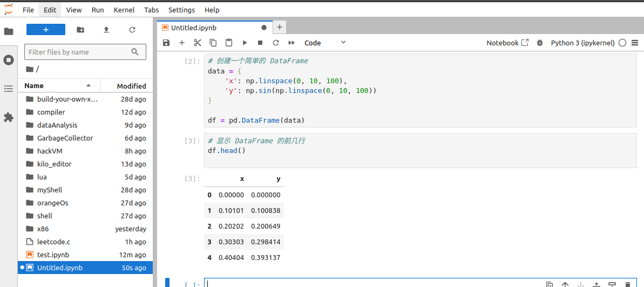The height and width of the screenshot is (287, 644).
Task: Open the Settings menu
Action: [x=181, y=10]
